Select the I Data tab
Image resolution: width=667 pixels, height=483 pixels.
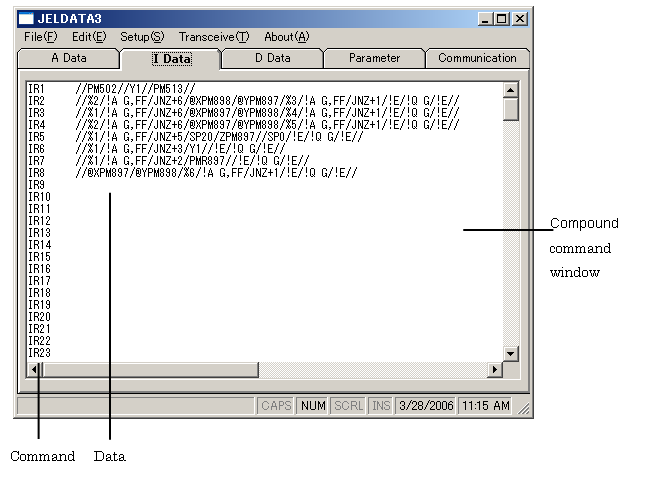(171, 59)
